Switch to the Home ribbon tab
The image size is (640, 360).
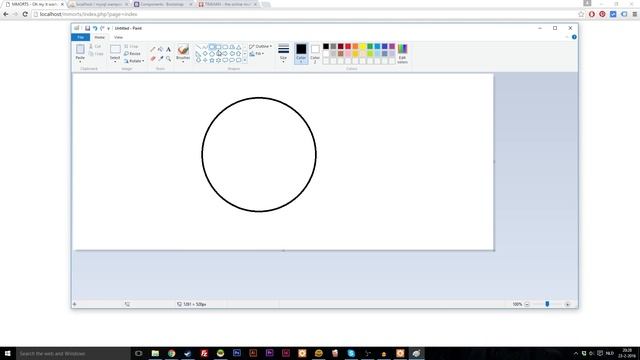click(x=100, y=37)
